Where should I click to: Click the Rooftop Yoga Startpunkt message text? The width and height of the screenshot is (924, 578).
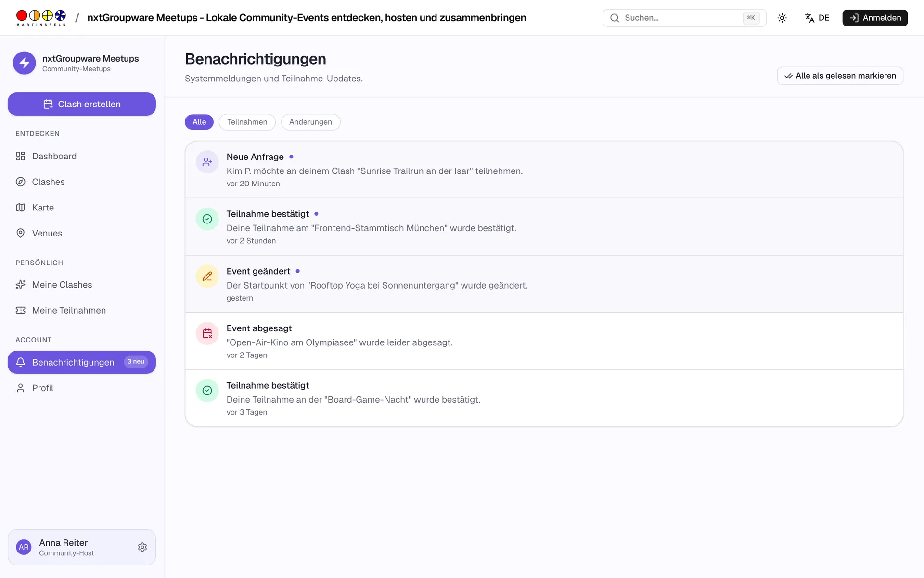pos(377,285)
